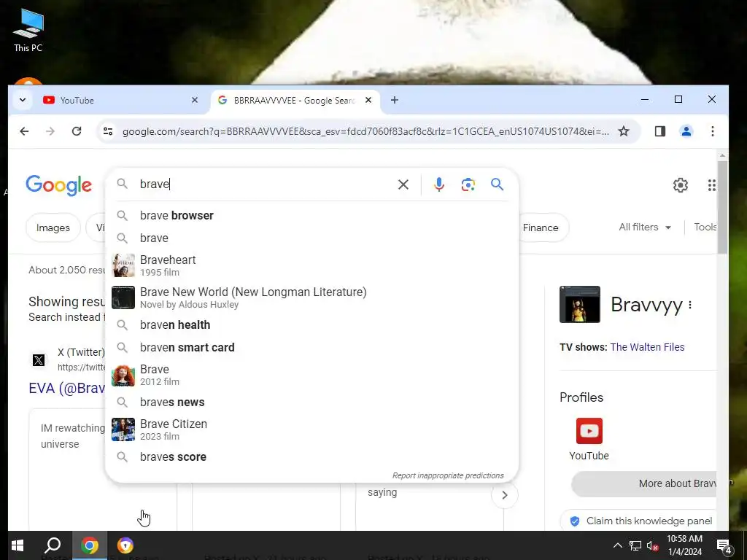Click More about Bravvyy button

[644, 484]
